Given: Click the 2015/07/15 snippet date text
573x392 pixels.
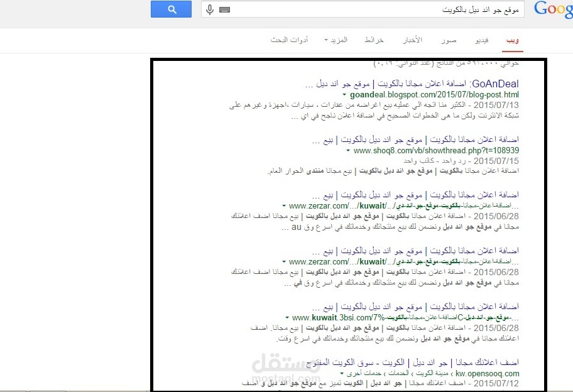Looking at the screenshot, I should 496,161.
